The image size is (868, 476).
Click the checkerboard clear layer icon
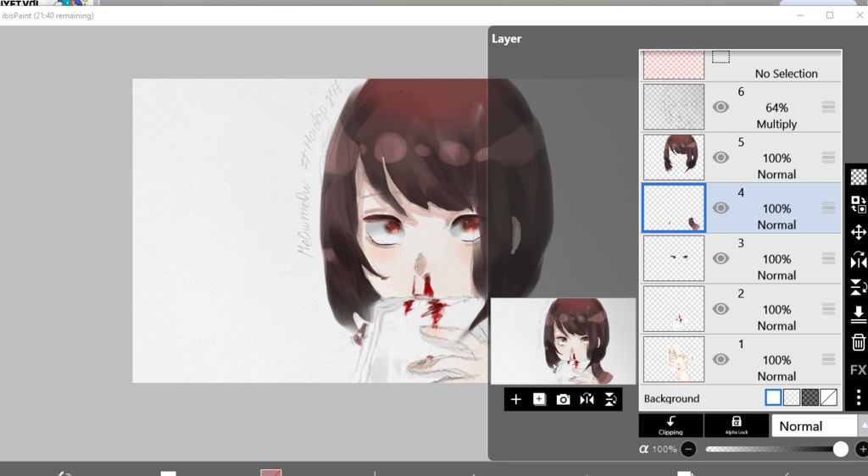tap(858, 177)
